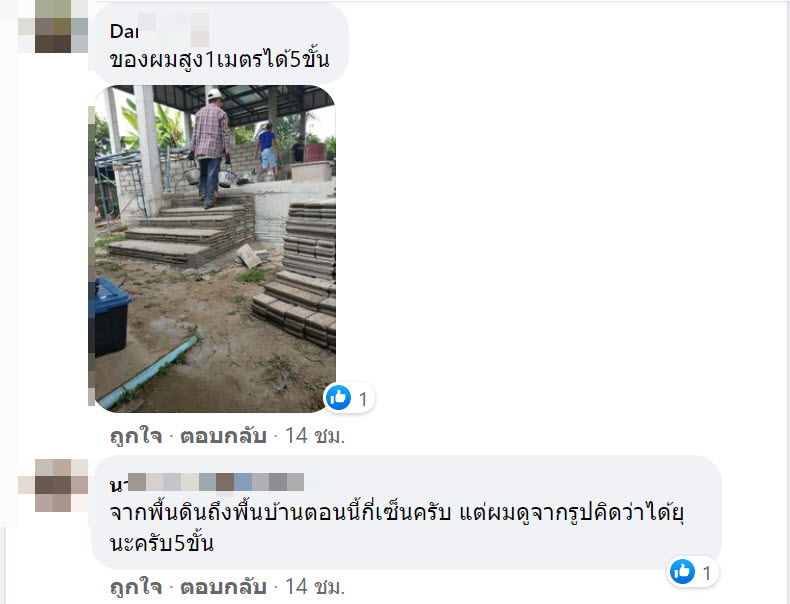Click ตอบกลับ under the photo comment
The width and height of the screenshot is (790, 604).
click(223, 436)
